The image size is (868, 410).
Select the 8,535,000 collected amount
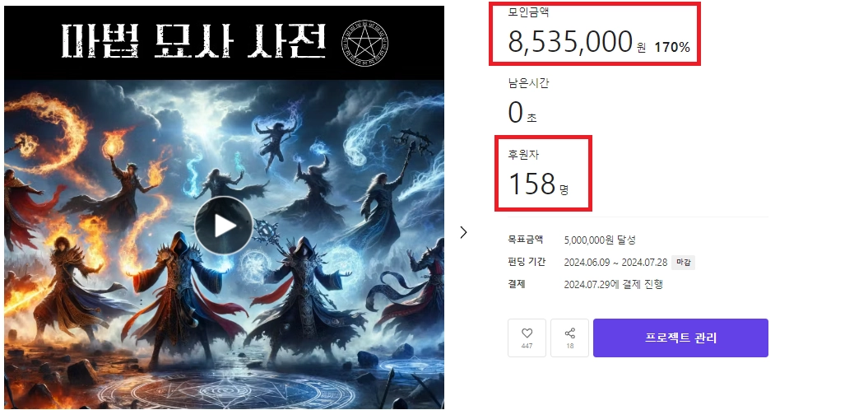pyautogui.click(x=570, y=42)
